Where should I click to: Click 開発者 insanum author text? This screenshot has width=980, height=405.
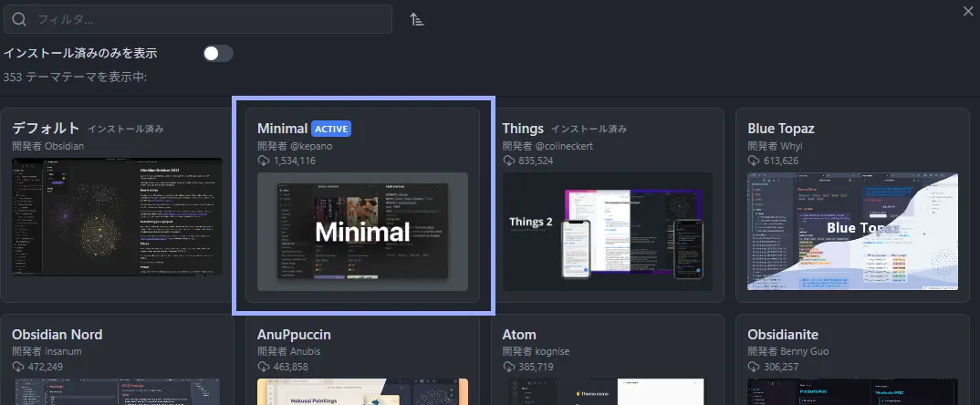click(x=47, y=351)
